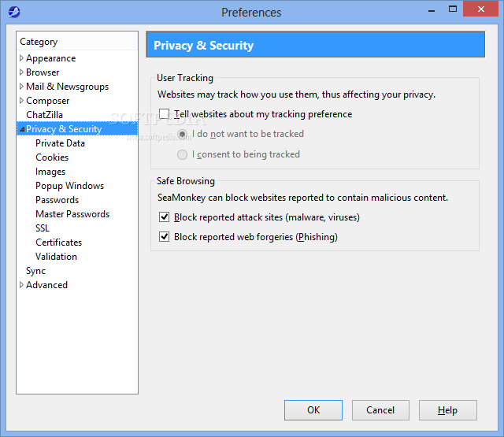Image resolution: width=504 pixels, height=437 pixels.
Task: Open the Popup Windows pane
Action: click(70, 186)
